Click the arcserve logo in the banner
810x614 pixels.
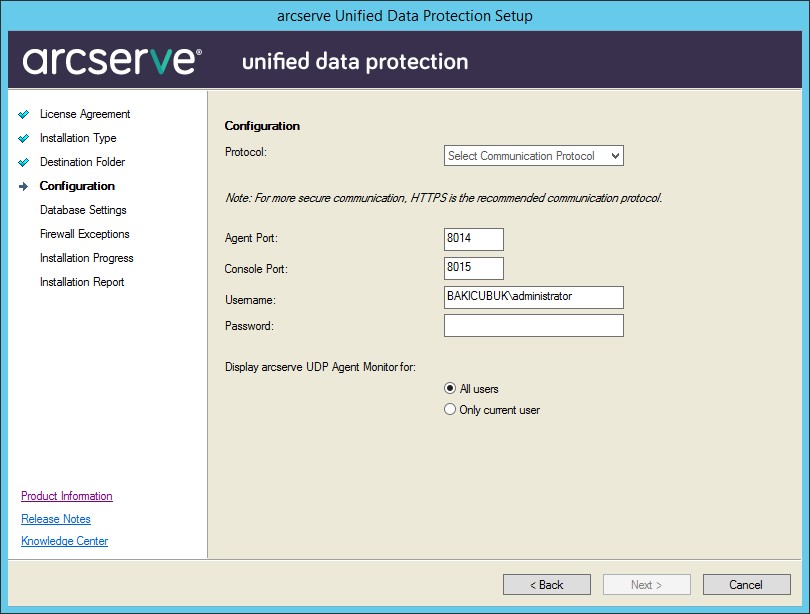[x=112, y=60]
